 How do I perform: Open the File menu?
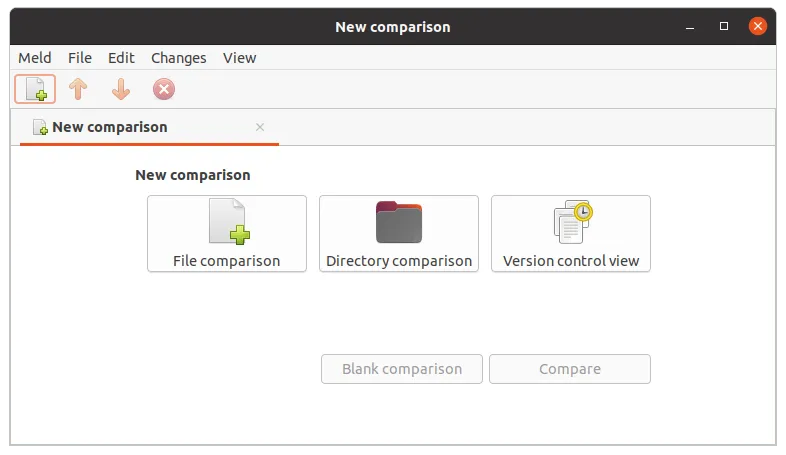tap(80, 58)
